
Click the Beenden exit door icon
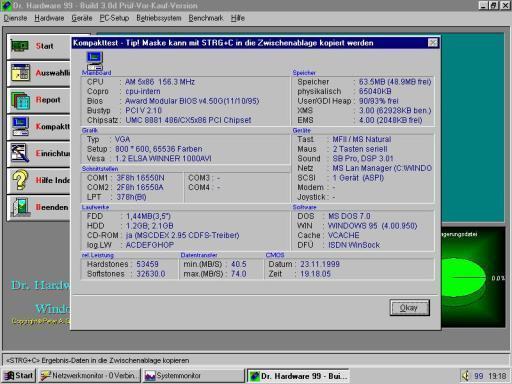[x=20, y=207]
